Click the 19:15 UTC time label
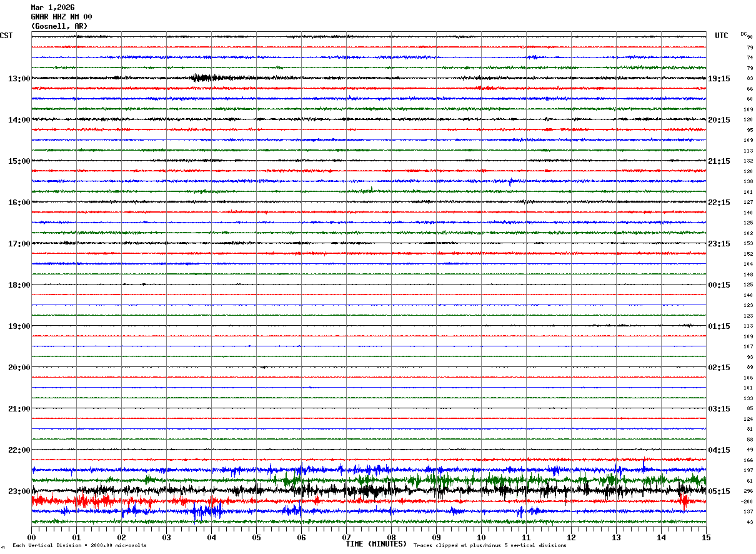756x554 pixels. tap(719, 79)
